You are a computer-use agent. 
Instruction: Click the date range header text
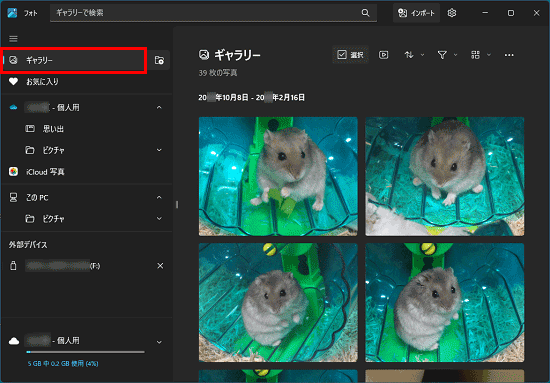click(251, 98)
